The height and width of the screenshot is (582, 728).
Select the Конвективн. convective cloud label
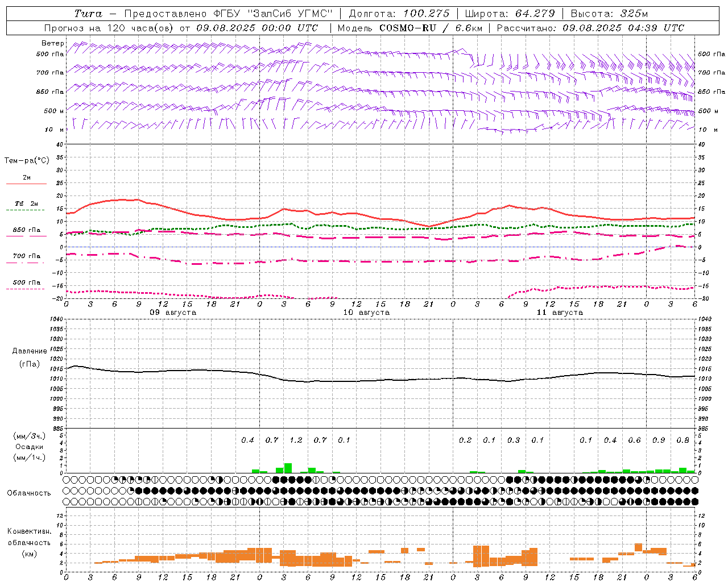coord(30,531)
